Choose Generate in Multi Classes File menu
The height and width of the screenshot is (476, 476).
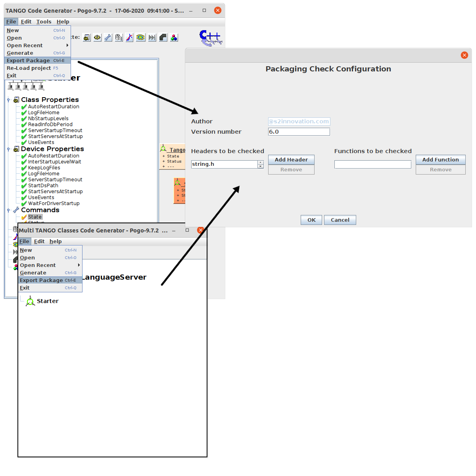[50, 273]
